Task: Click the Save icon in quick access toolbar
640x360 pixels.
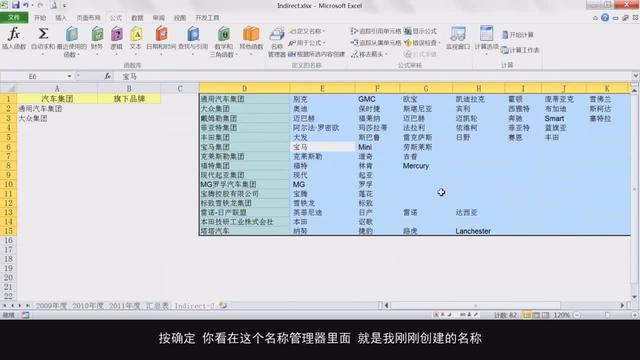Action: (16, 5)
